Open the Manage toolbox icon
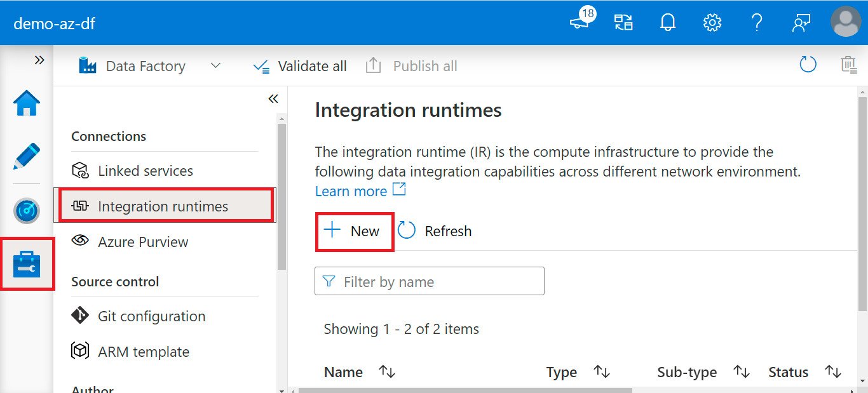Viewport: 868px width, 393px height. point(27,264)
